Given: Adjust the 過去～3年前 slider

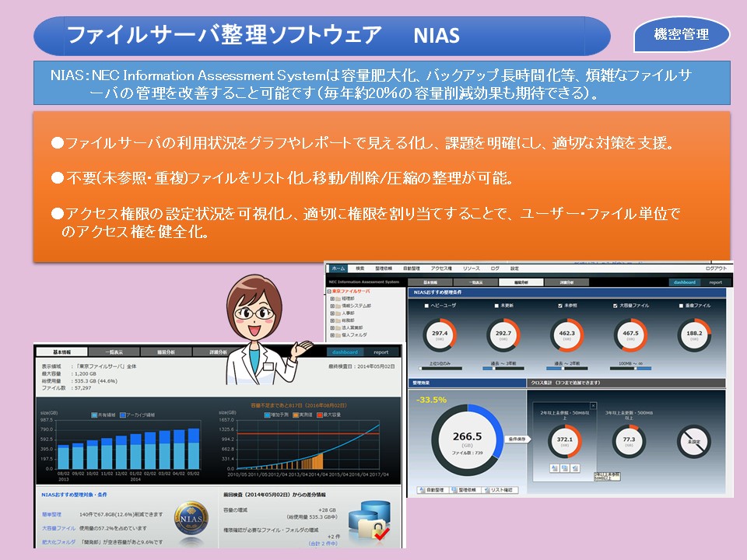Looking at the screenshot, I should pos(503,368).
